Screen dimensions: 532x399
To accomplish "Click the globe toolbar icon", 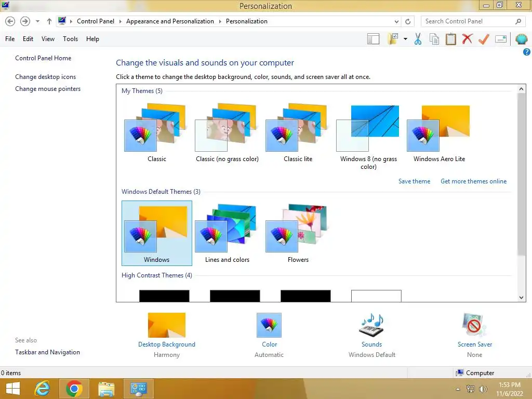I will pyautogui.click(x=522, y=39).
